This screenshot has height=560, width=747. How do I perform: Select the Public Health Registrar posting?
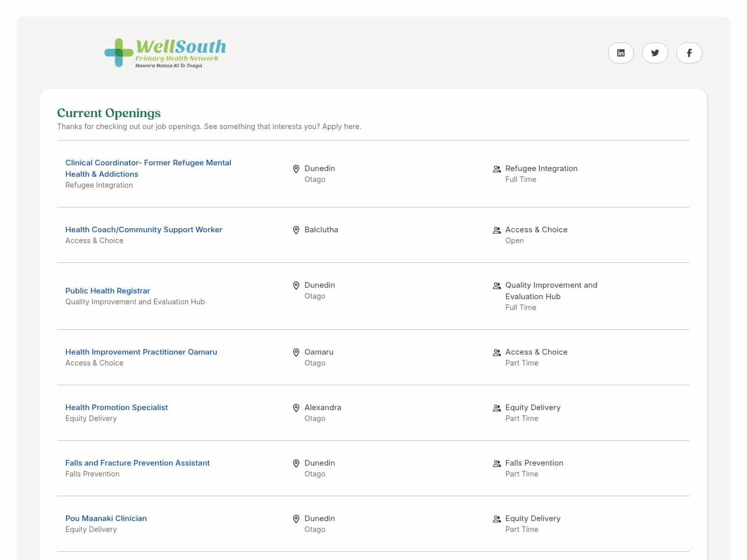click(x=107, y=290)
